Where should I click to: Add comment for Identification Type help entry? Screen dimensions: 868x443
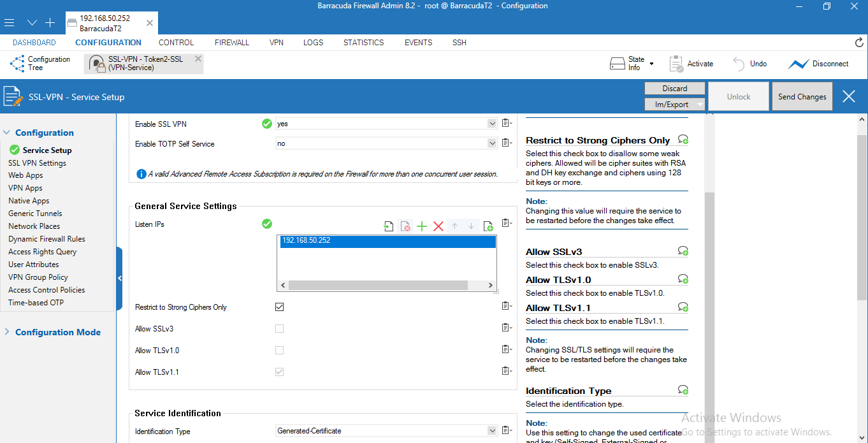point(683,390)
